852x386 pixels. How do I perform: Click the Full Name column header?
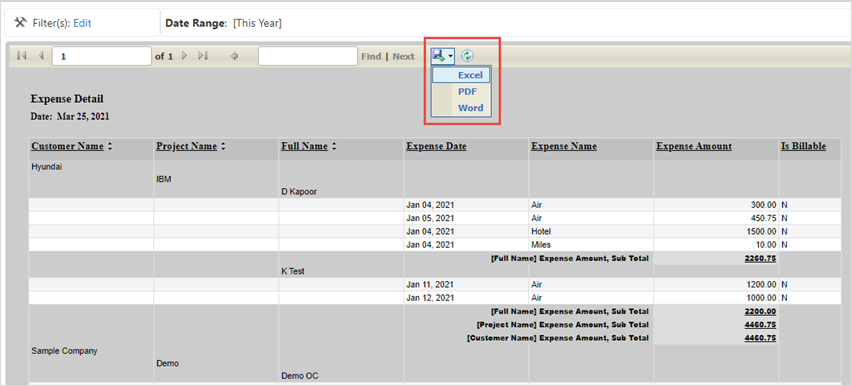pyautogui.click(x=304, y=146)
